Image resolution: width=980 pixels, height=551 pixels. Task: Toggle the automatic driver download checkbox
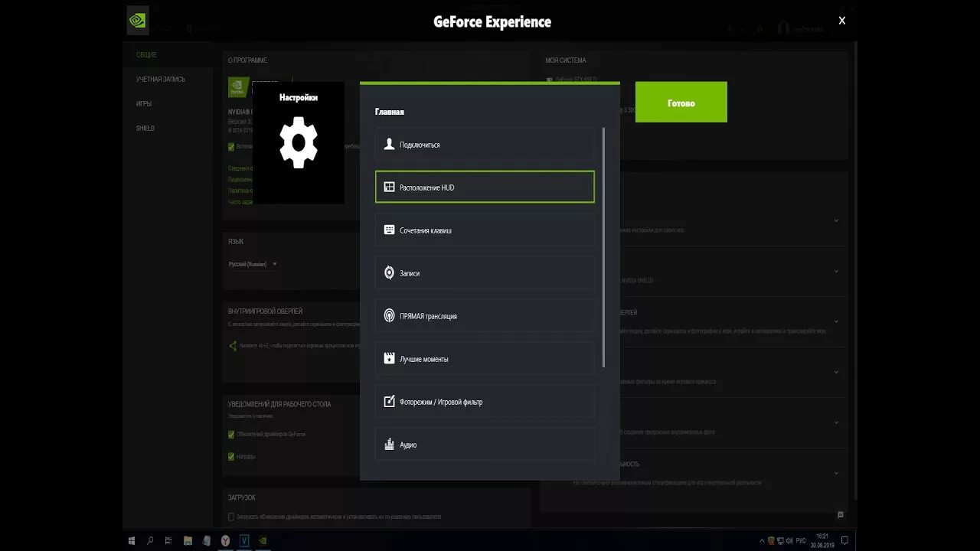tap(231, 517)
